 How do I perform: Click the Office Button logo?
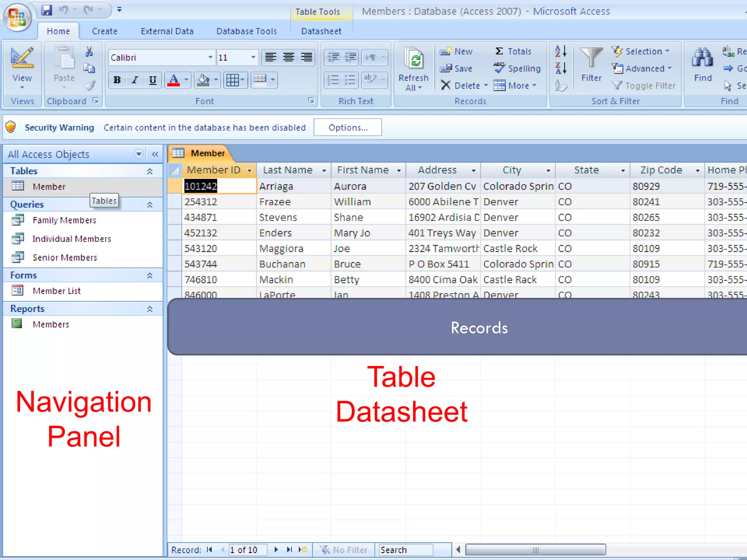(17, 17)
